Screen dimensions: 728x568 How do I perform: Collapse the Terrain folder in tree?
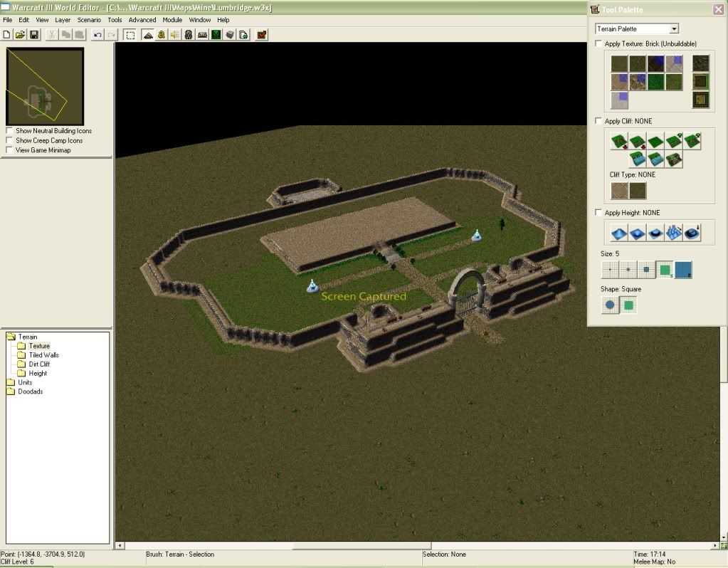click(11, 337)
